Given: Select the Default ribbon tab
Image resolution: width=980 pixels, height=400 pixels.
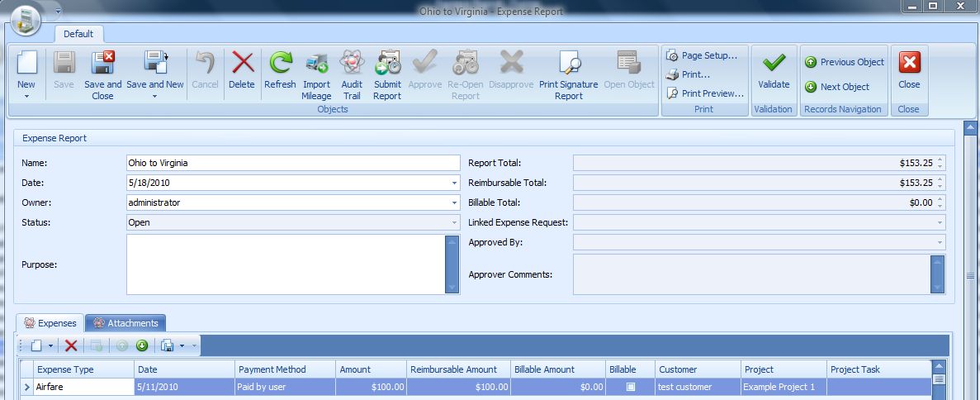Looking at the screenshot, I should coord(78,34).
